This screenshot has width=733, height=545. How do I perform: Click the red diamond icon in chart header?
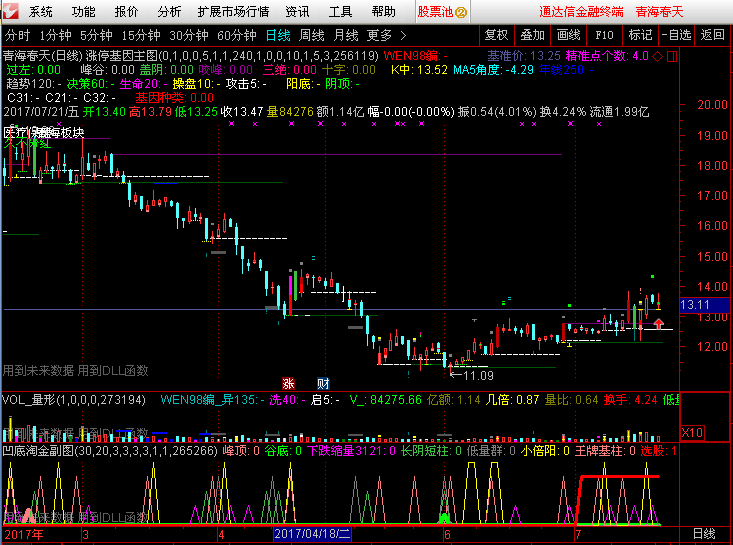[658, 57]
